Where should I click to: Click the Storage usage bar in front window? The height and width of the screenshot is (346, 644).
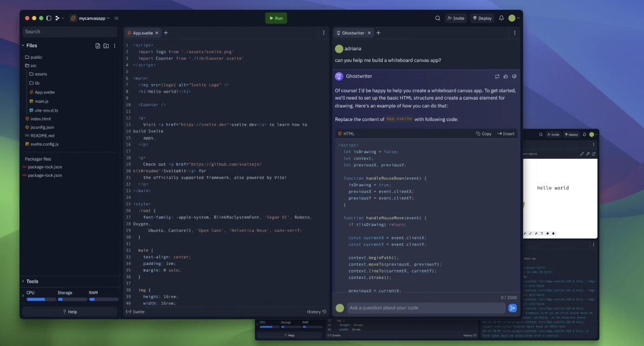click(73, 299)
